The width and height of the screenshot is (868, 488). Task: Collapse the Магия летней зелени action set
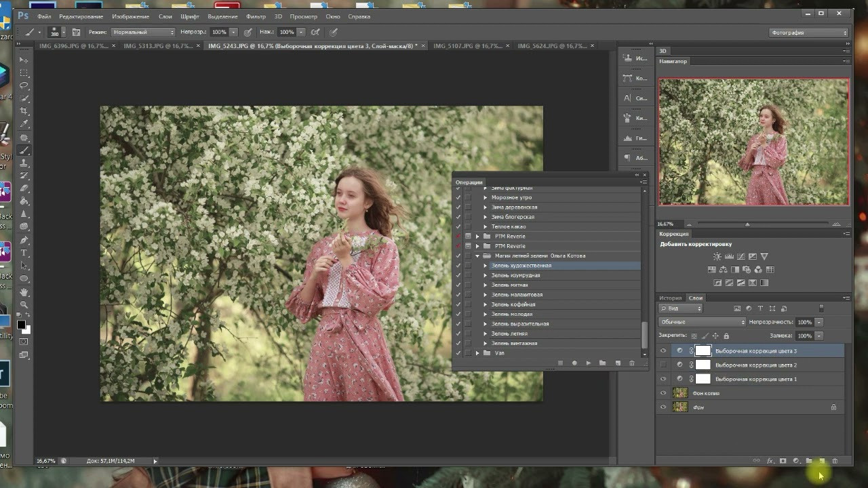[478, 256]
